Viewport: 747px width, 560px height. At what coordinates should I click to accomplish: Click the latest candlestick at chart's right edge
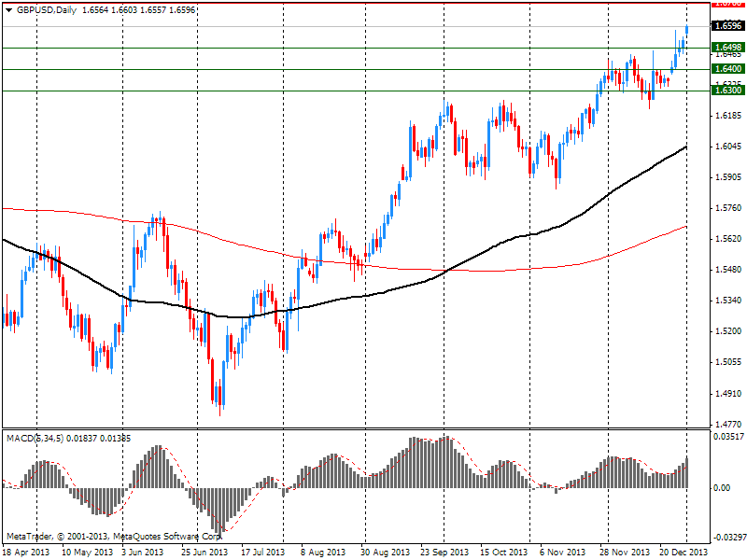(x=686, y=31)
